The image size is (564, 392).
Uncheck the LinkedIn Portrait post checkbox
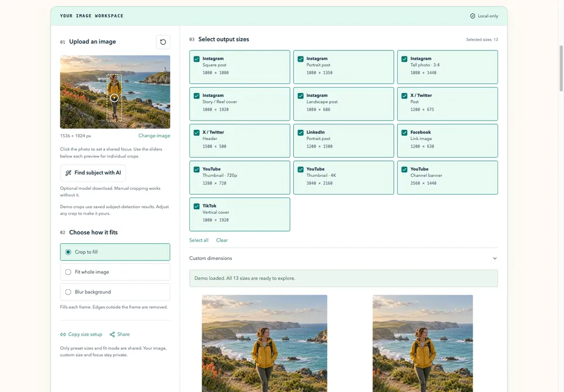click(300, 132)
